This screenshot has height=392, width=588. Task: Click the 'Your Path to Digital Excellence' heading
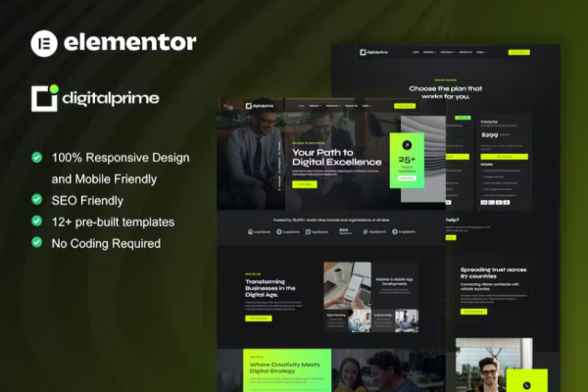[x=337, y=157]
